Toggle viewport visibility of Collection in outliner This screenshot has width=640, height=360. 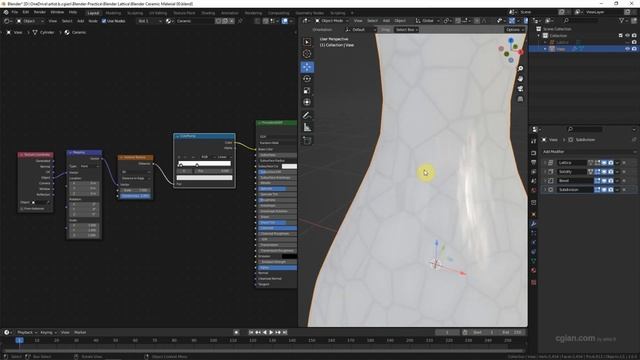coord(627,36)
